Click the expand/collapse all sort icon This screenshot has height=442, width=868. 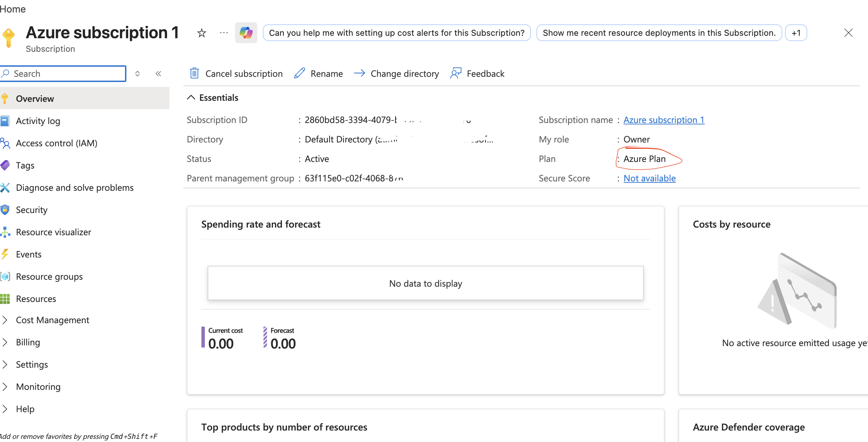click(137, 74)
